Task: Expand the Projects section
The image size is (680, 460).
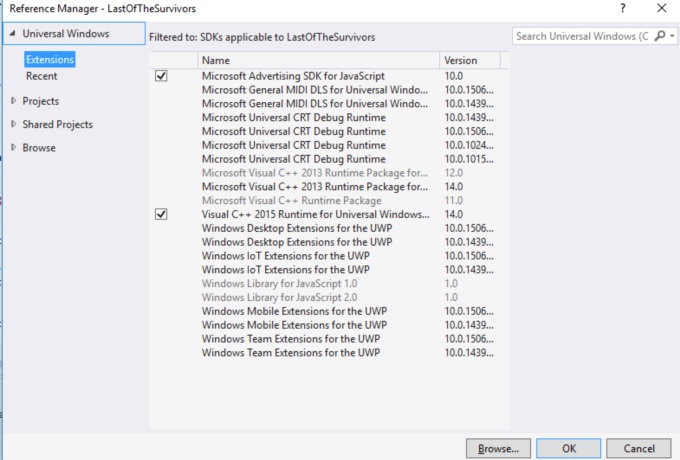Action: [x=13, y=101]
